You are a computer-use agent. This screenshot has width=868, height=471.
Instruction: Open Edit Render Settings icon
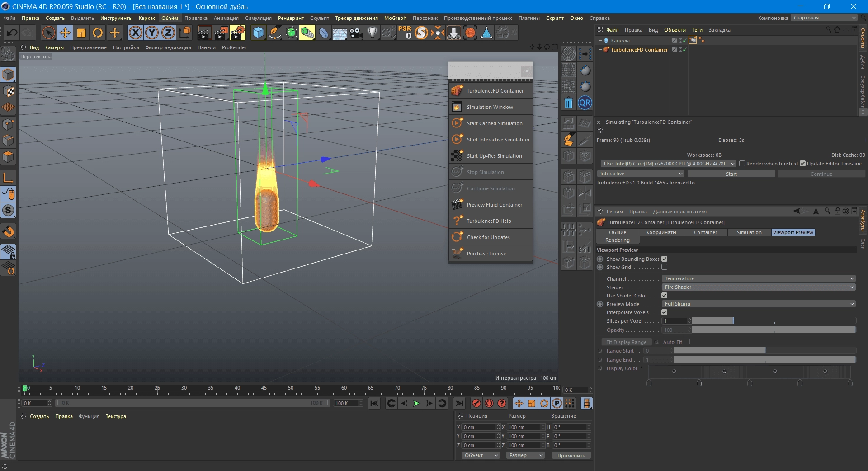[x=237, y=33]
